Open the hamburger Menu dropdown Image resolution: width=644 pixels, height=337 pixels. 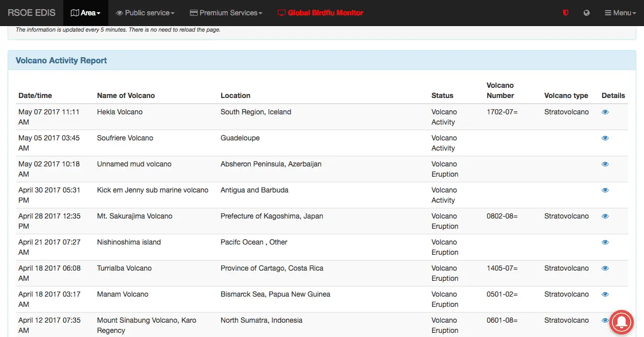tap(621, 13)
